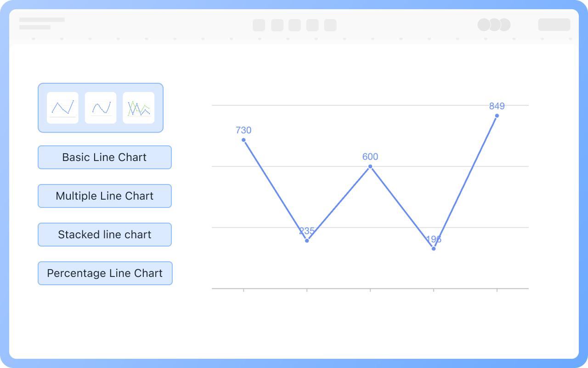Click the fifth gray toolbar placeholder icon
This screenshot has height=368, width=588.
click(330, 25)
